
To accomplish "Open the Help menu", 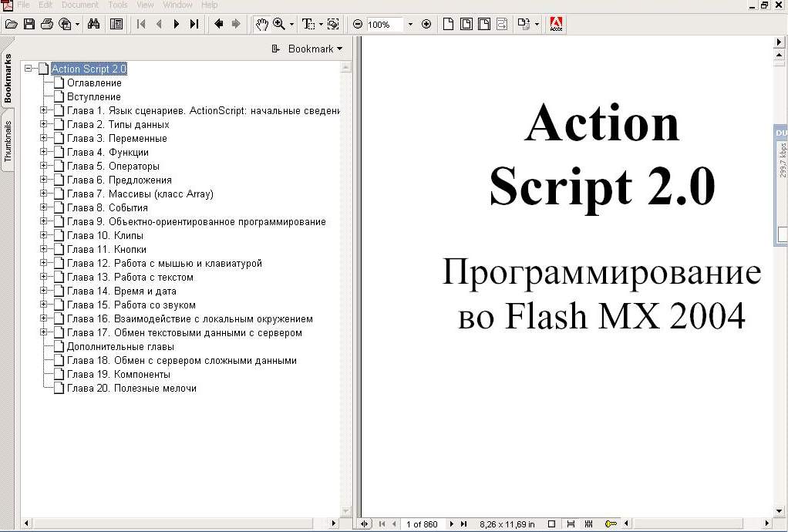I will (209, 5).
